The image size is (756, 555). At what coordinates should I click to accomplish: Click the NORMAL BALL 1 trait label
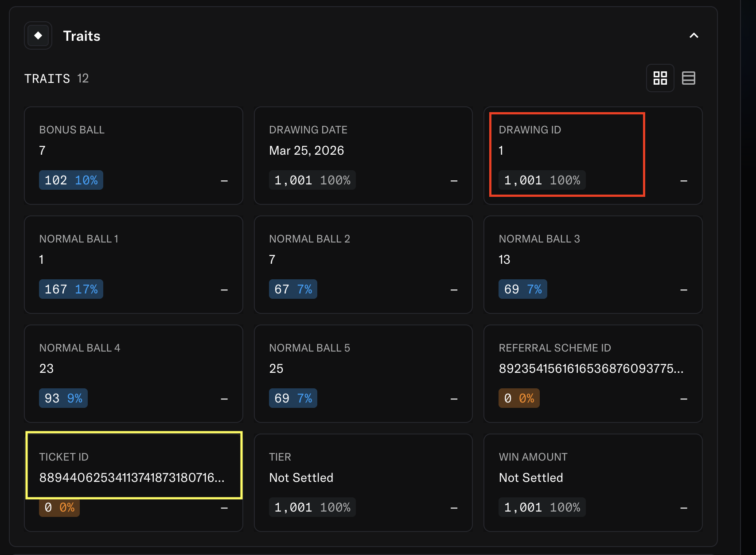79,239
